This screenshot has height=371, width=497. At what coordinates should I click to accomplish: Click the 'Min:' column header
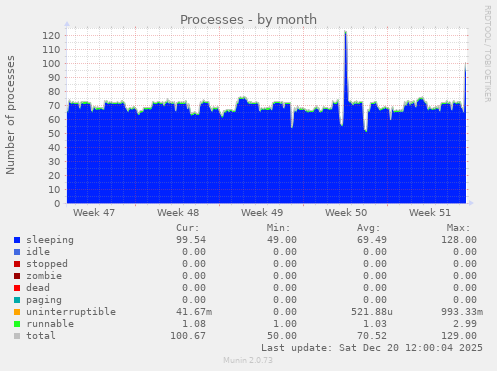pyautogui.click(x=278, y=228)
